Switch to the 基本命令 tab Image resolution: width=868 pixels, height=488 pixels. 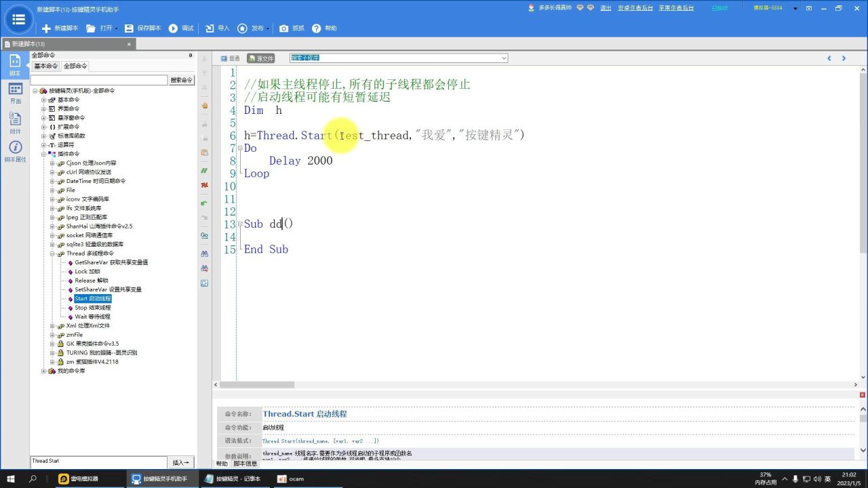point(46,66)
